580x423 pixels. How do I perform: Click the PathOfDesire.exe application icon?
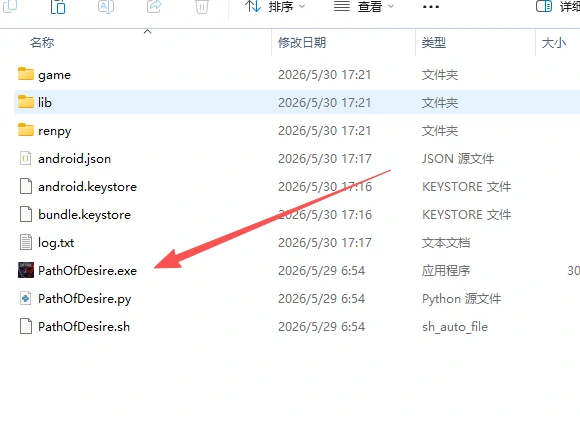[26, 270]
